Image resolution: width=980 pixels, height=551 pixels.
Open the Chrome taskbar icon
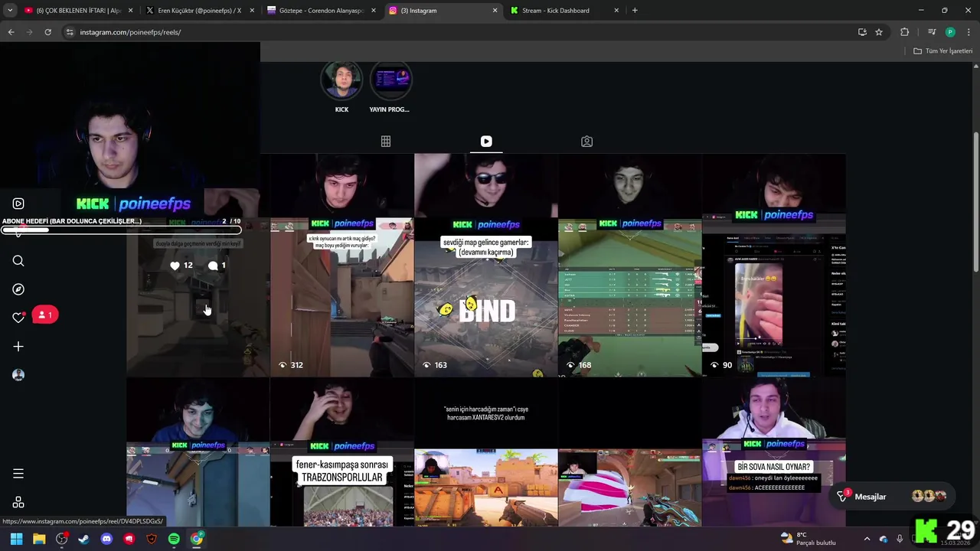[x=197, y=539]
